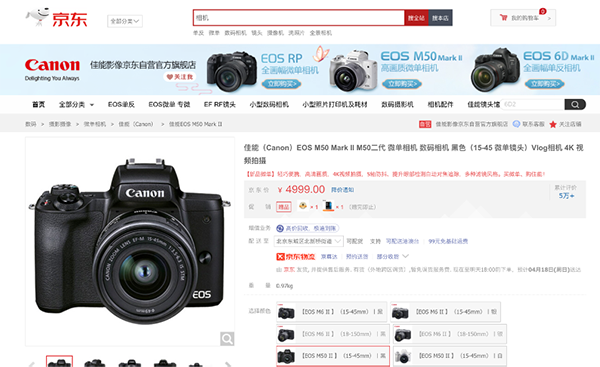Image resolution: width=600 pixels, height=367 pixels.
Task: Click the 预约送货 service link
Action: 357,256
